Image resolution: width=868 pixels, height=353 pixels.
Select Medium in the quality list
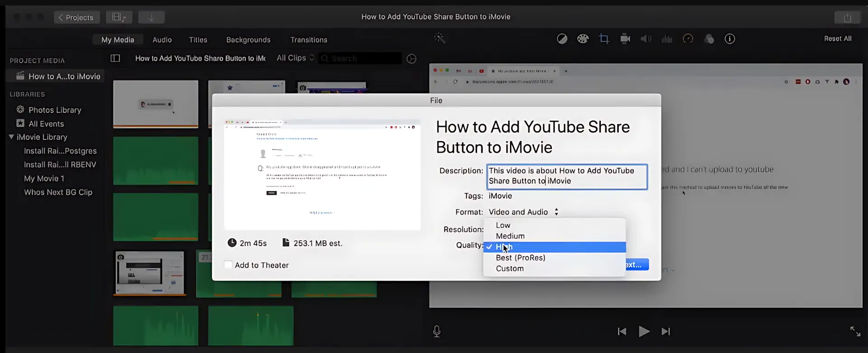tap(510, 236)
